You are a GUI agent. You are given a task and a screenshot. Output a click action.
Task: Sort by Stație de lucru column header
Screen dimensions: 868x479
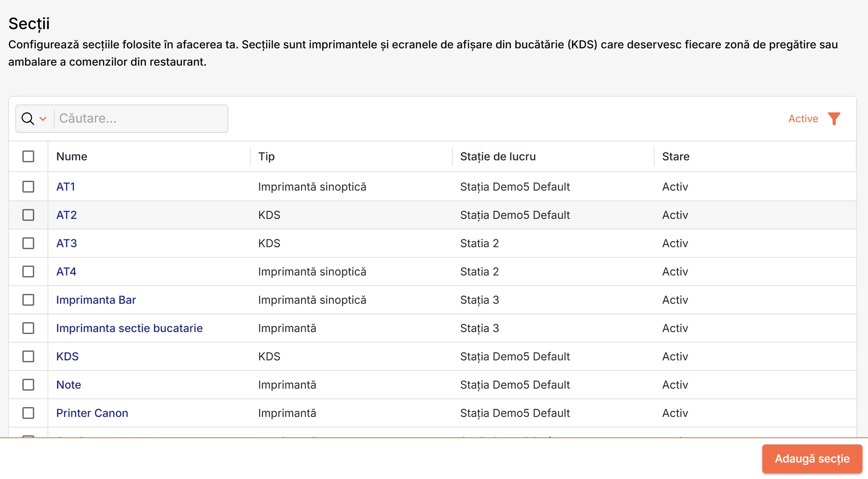498,156
